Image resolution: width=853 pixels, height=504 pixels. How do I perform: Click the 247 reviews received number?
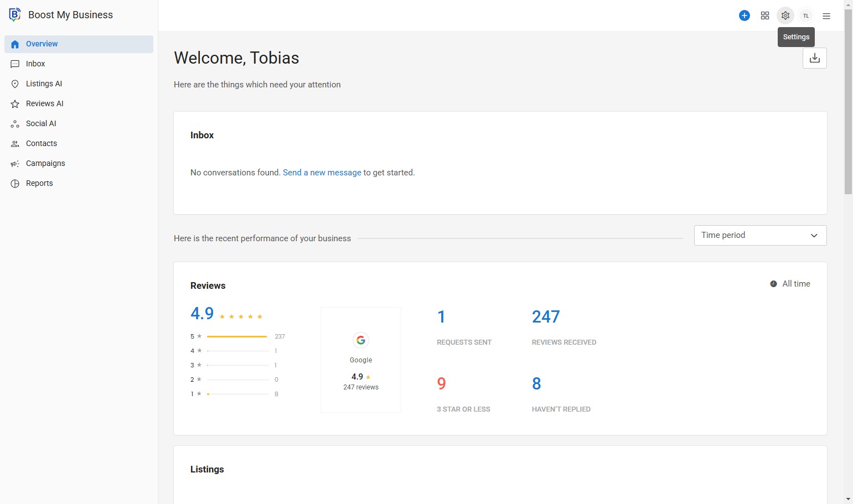pyautogui.click(x=545, y=316)
